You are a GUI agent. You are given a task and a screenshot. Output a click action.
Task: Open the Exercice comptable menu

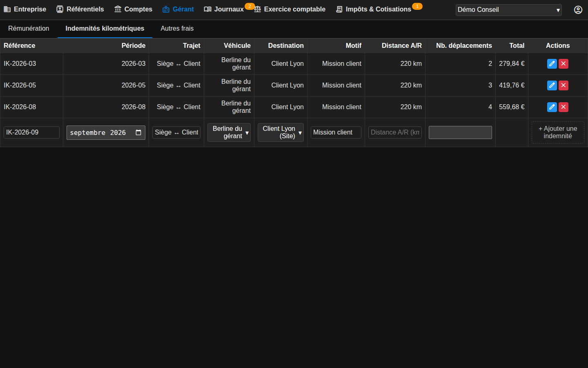(290, 9)
